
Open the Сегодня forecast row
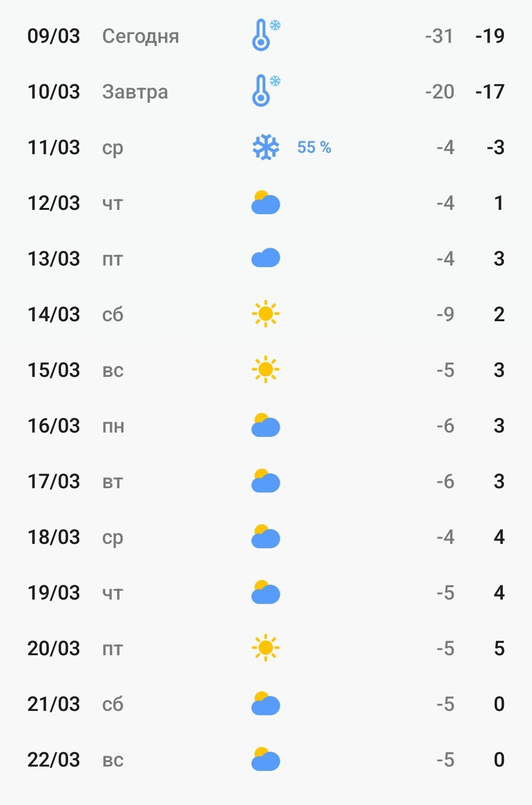click(266, 35)
